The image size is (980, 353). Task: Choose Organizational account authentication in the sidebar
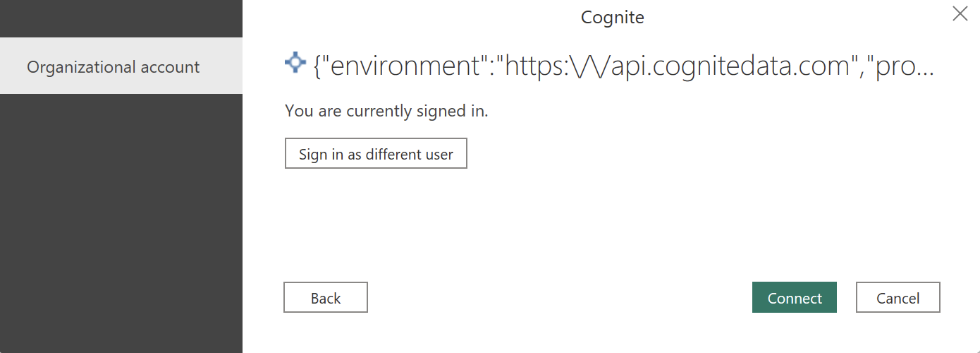coord(114,67)
